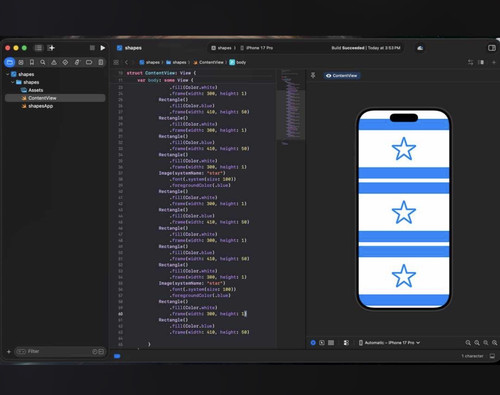Zoom out the preview canvas
The image size is (500, 395).
click(x=468, y=343)
